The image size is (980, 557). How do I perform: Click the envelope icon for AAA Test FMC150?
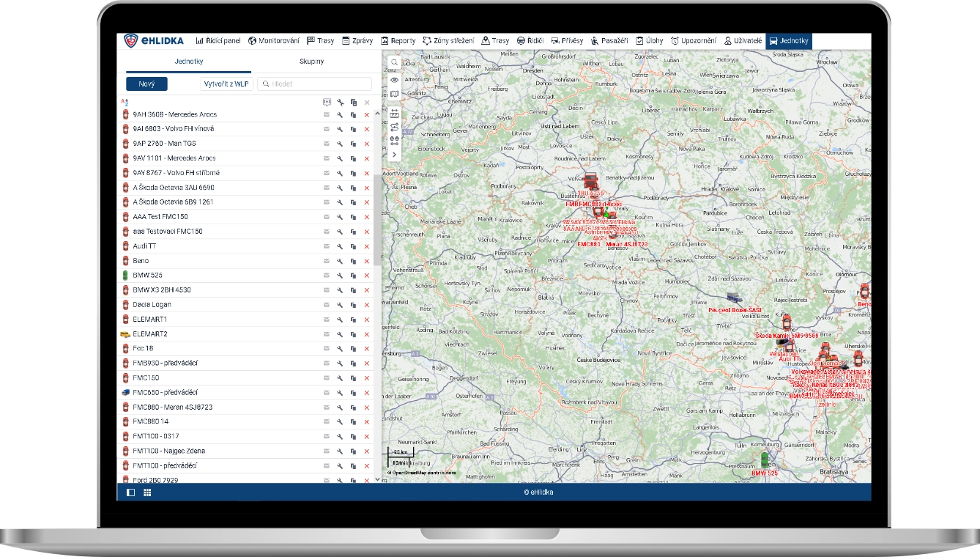[327, 217]
